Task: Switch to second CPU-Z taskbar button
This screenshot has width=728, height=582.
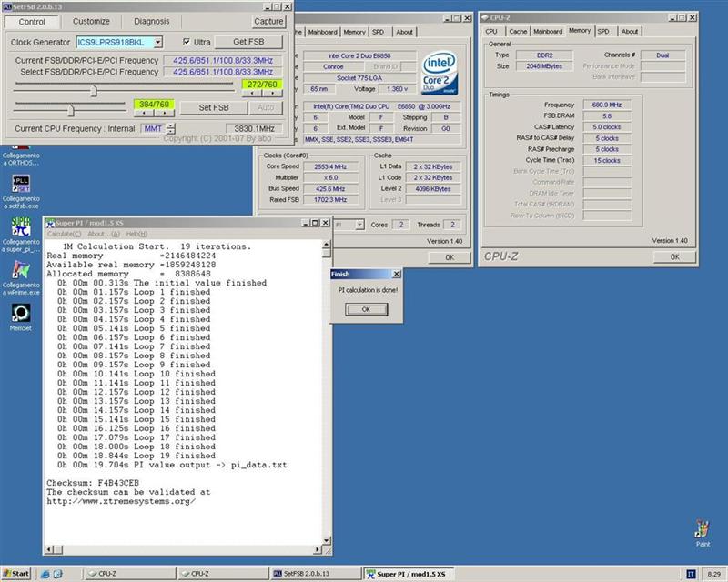Action: tap(224, 574)
